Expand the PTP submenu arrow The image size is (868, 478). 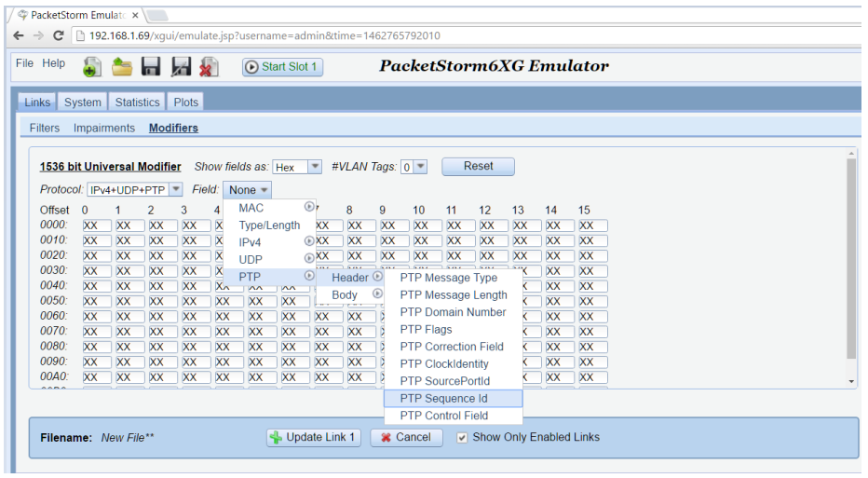tap(309, 275)
